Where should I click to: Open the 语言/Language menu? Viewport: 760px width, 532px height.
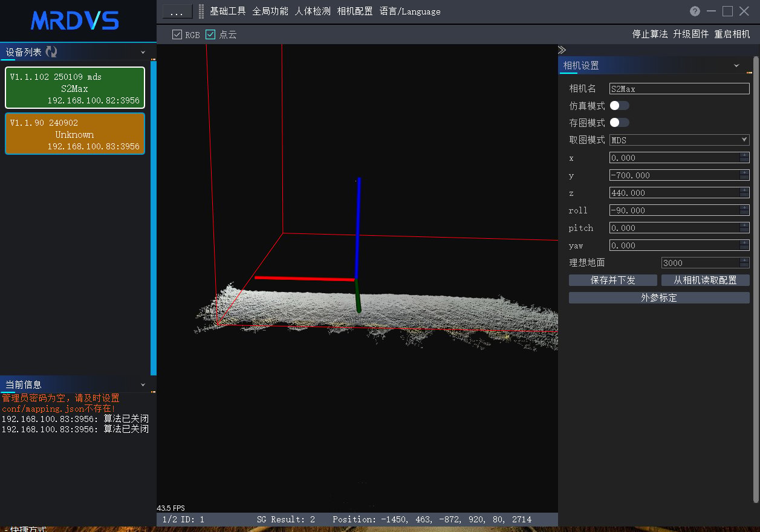tap(410, 11)
